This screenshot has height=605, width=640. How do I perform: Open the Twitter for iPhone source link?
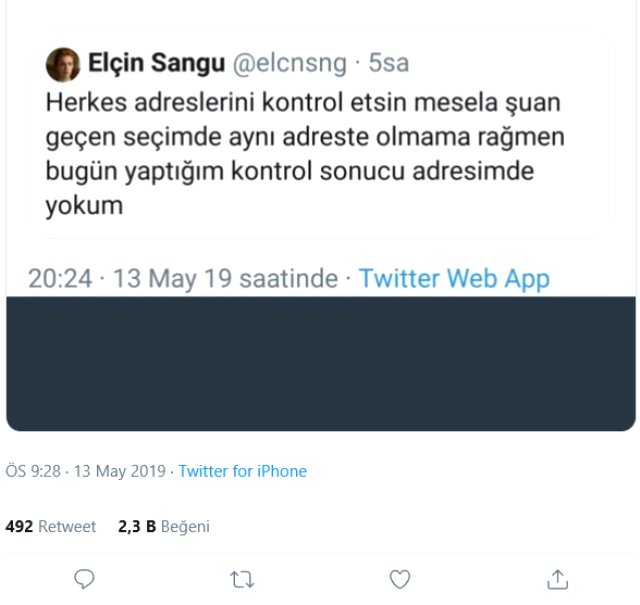[242, 471]
